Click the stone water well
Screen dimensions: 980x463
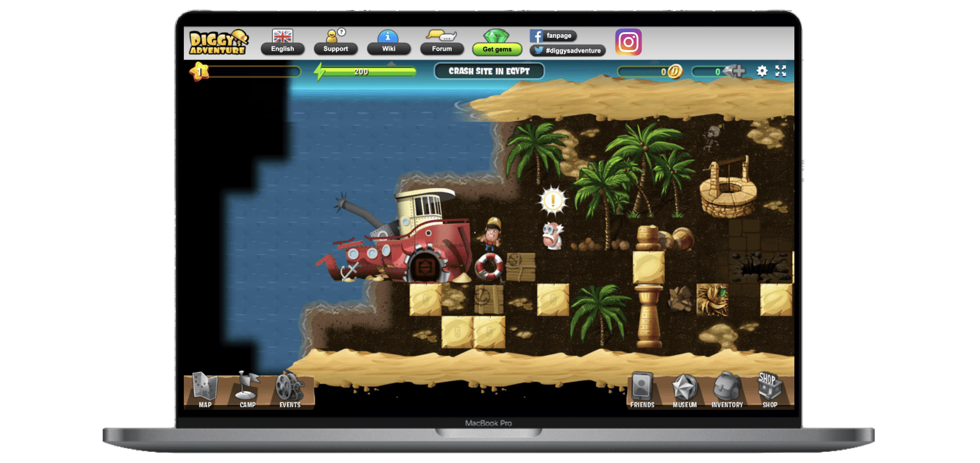point(728,188)
